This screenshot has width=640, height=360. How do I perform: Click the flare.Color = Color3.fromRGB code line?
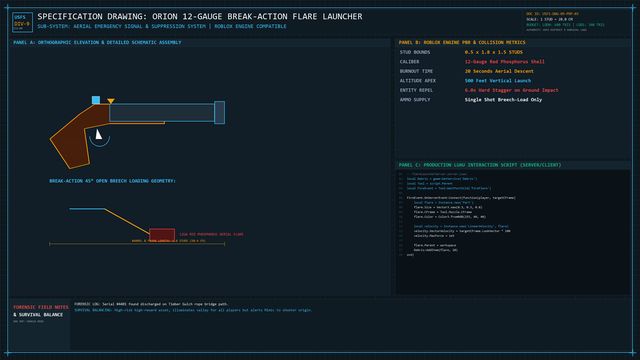click(450, 217)
